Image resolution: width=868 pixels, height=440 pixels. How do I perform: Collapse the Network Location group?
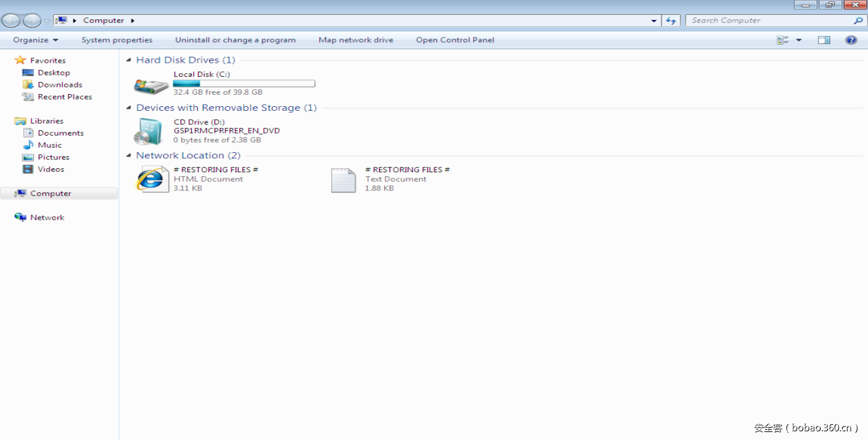(x=128, y=156)
